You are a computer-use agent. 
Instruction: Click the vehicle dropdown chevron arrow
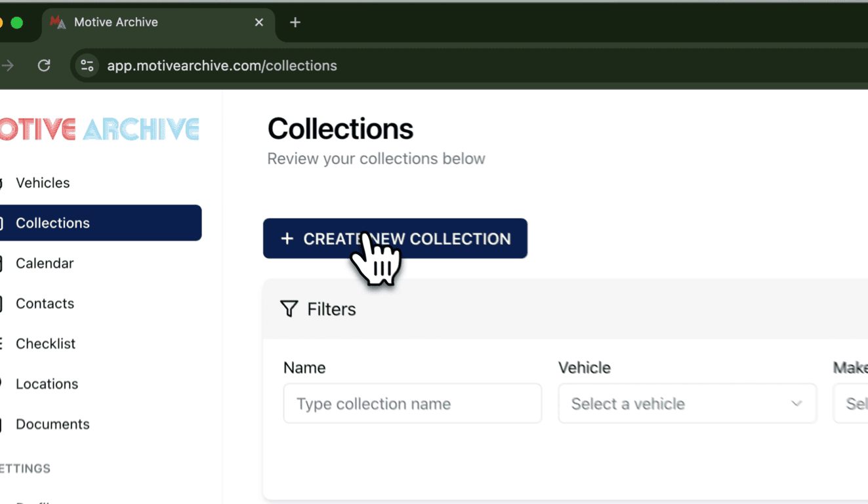(796, 404)
